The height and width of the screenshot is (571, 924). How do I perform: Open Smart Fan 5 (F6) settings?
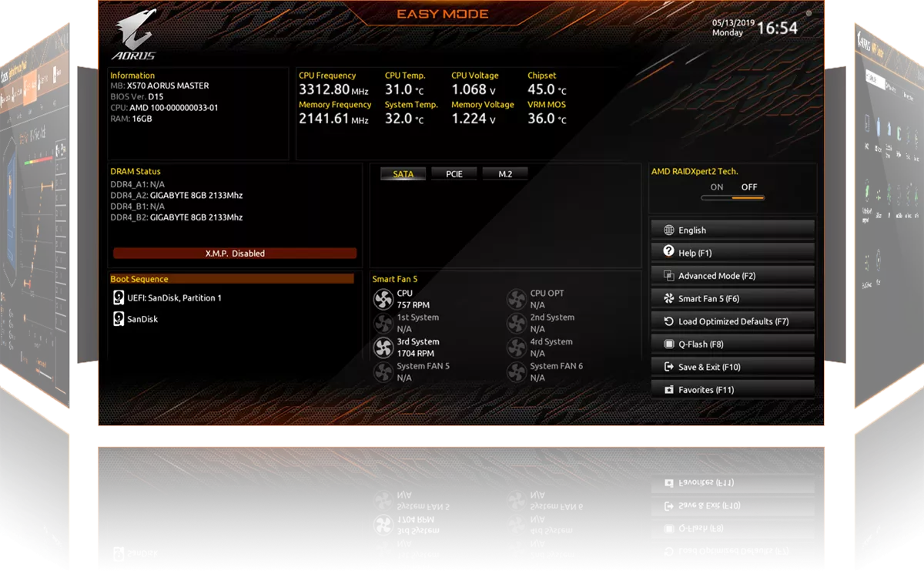(732, 298)
